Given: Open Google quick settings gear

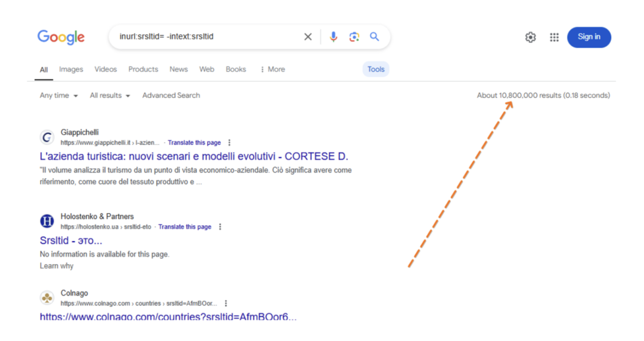Looking at the screenshot, I should (x=530, y=37).
